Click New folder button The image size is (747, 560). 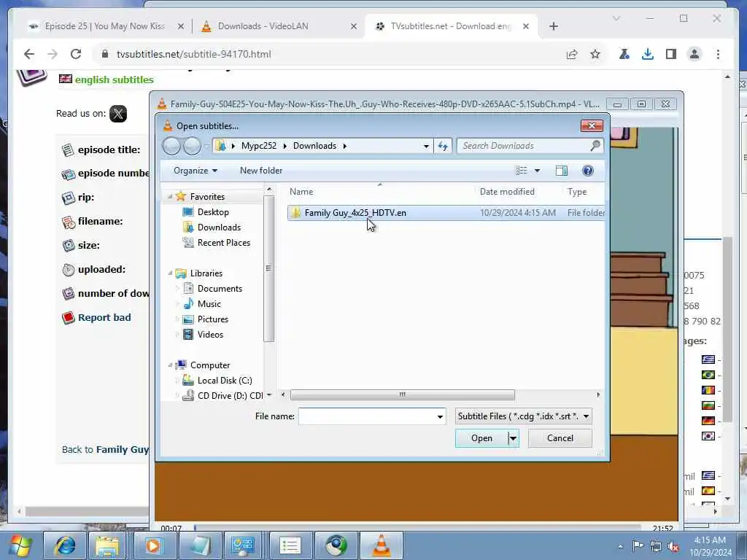pyautogui.click(x=261, y=171)
